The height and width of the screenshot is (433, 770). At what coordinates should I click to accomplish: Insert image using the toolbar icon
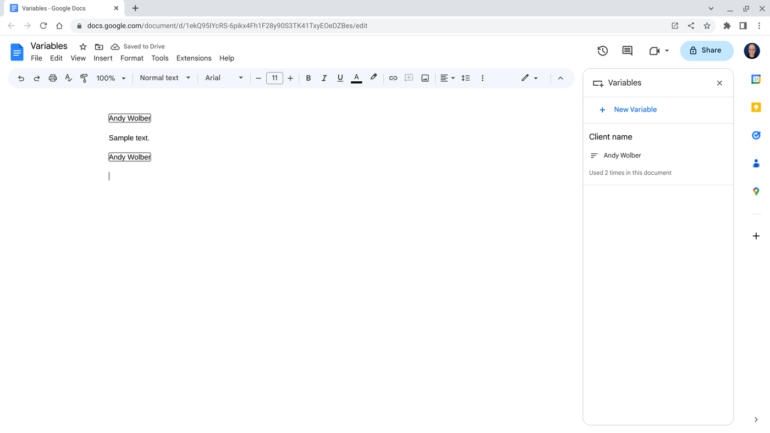coord(425,78)
